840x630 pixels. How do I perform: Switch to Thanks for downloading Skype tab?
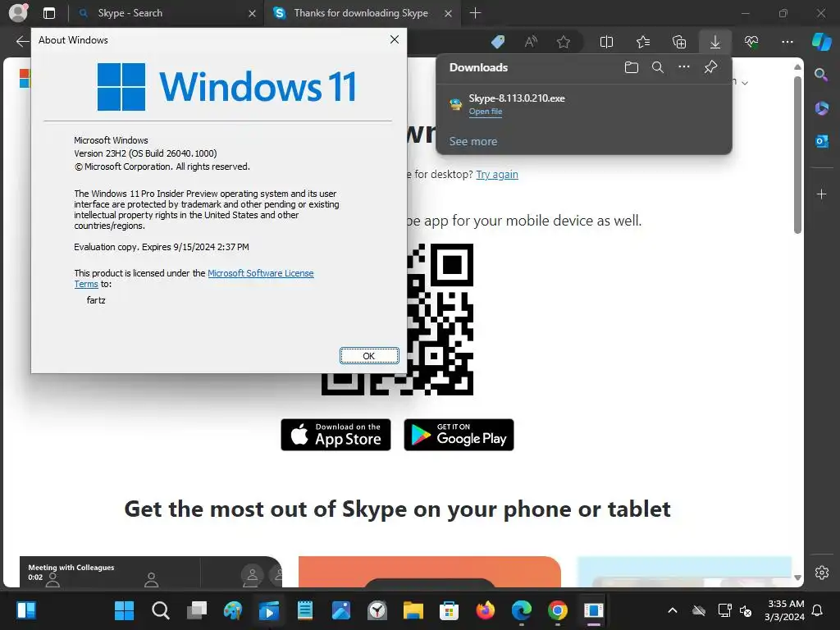361,13
